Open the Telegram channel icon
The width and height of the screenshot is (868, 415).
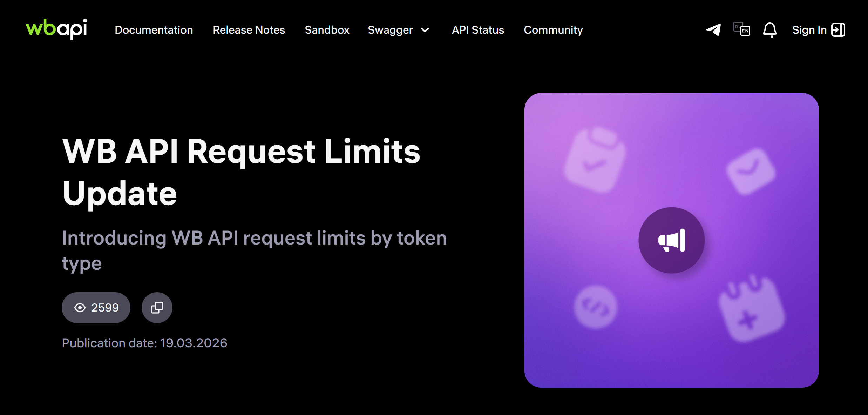pos(713,30)
